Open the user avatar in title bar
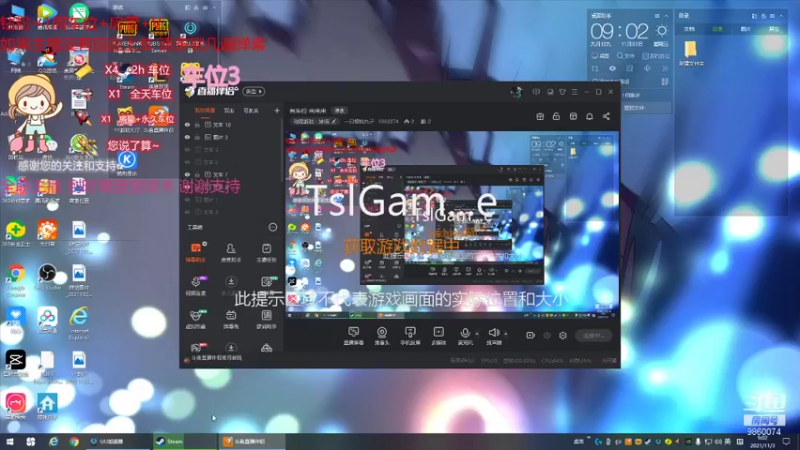800x450 pixels. click(x=516, y=92)
